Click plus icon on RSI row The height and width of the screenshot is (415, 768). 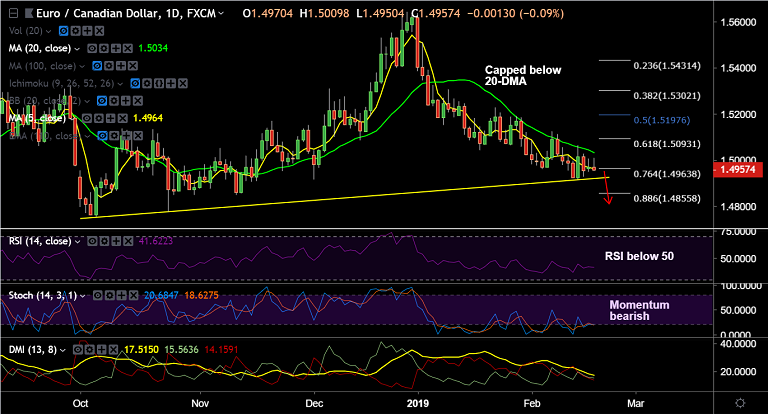coord(116,241)
